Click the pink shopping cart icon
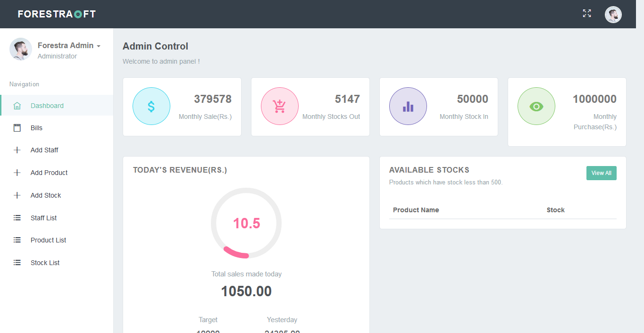 coord(279,106)
